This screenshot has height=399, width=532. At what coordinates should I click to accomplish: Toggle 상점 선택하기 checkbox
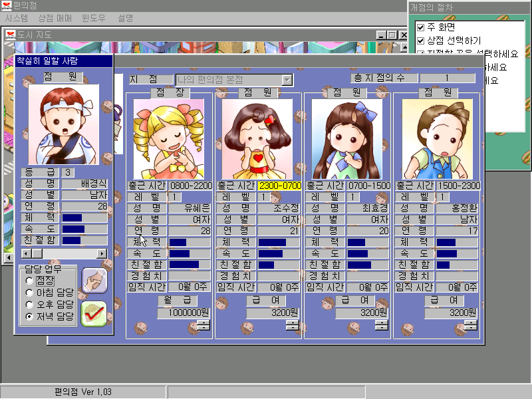coord(421,41)
